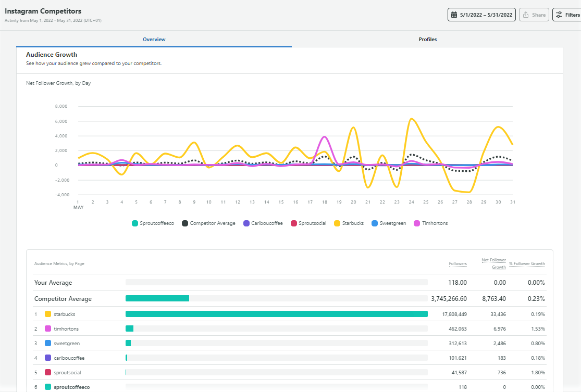Toggle Sweetgreen legend series
Viewport: 581px width, 392px height.
click(389, 223)
